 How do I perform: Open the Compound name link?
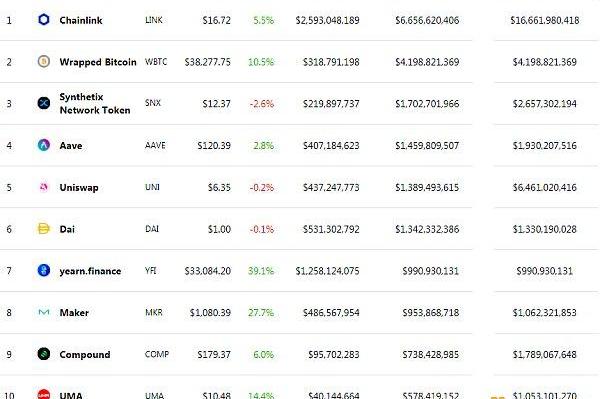[x=85, y=355]
